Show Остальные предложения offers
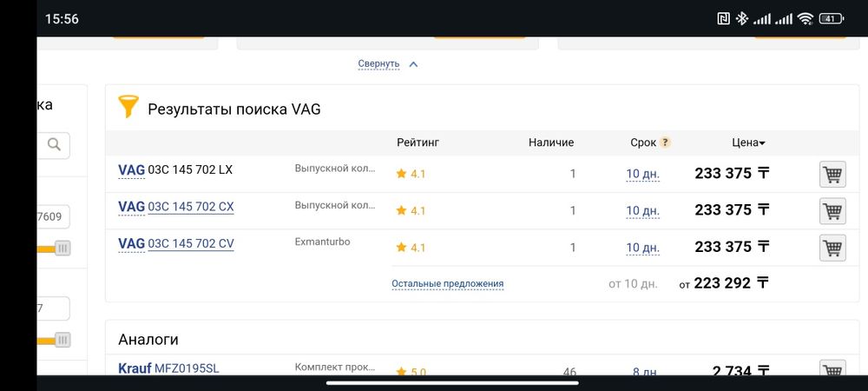This screenshot has height=391, width=868. point(447,283)
